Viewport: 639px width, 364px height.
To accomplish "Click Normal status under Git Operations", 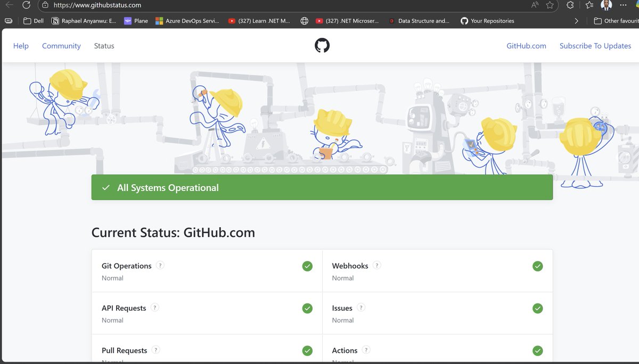I will point(112,278).
